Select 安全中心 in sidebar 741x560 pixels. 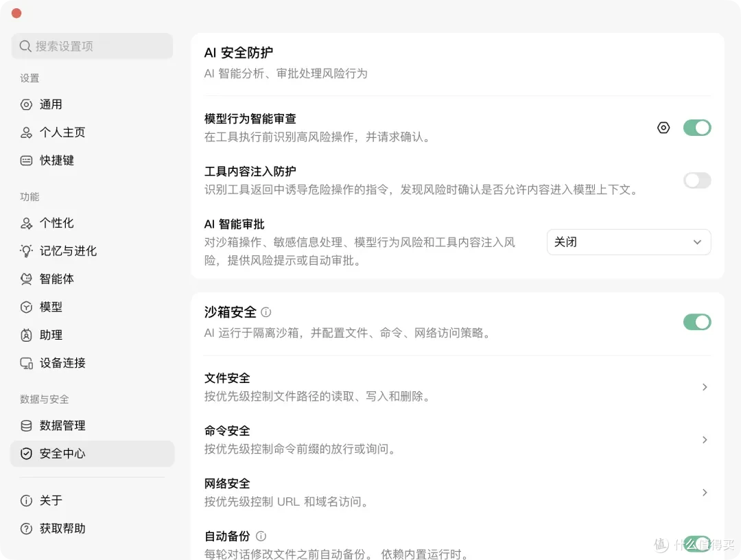pos(92,454)
